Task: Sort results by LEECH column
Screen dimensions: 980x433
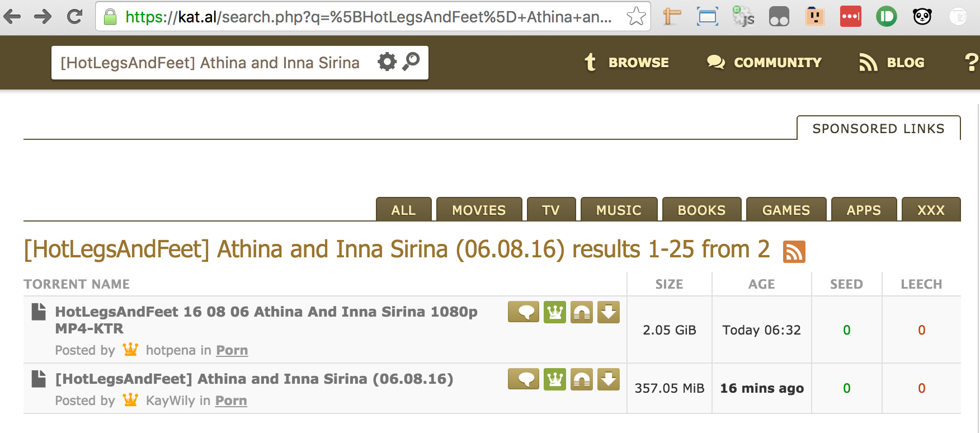Action: [x=921, y=284]
